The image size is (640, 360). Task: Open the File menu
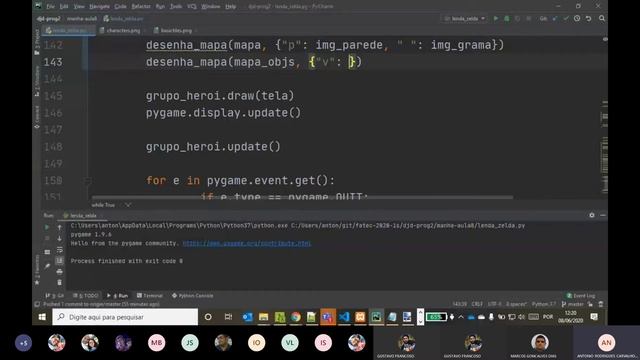tap(50, 7)
